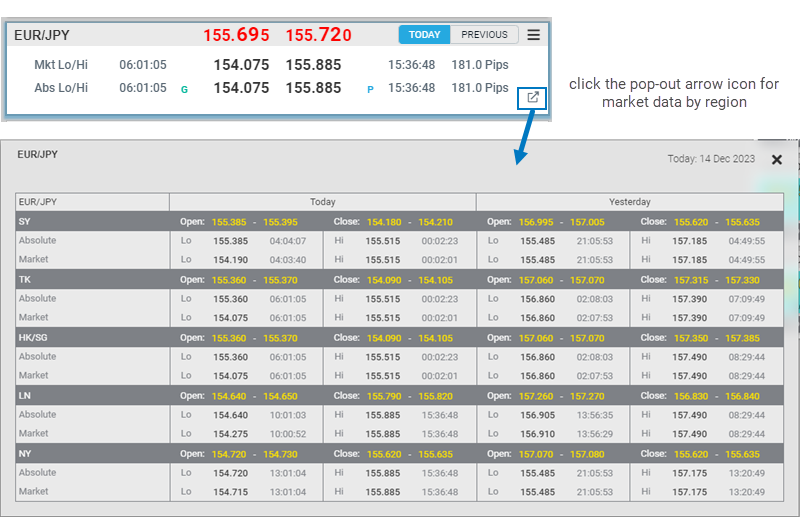The width and height of the screenshot is (800, 517).
Task: Click the Today: 14 Dec 2023 date label
Action: (711, 159)
